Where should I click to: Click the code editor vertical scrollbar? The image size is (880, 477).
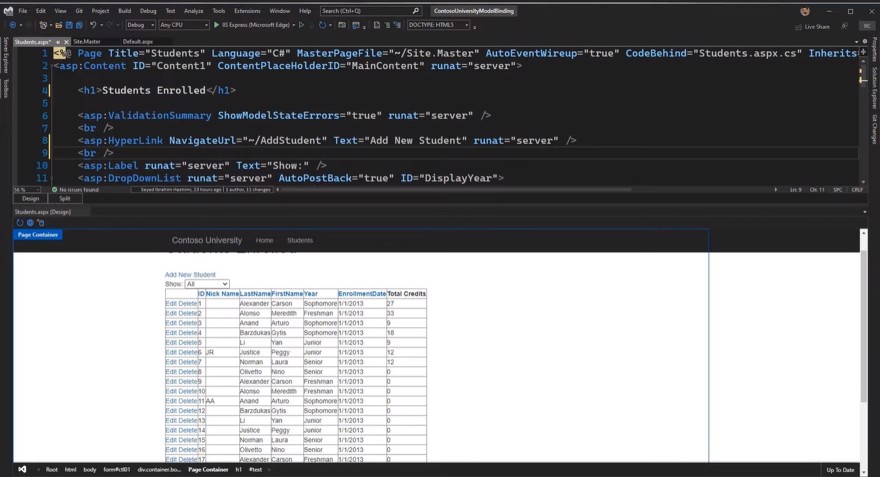coord(863,121)
